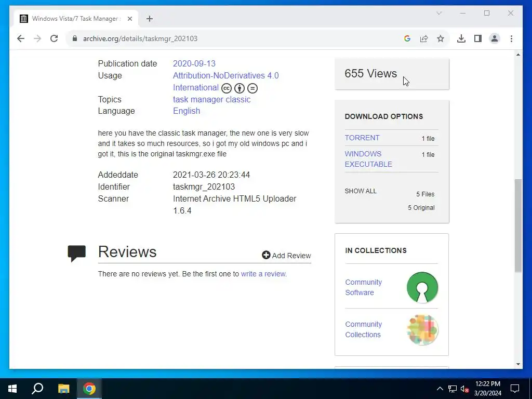Open Chrome downloads tray
This screenshot has height=399, width=532.
click(461, 38)
